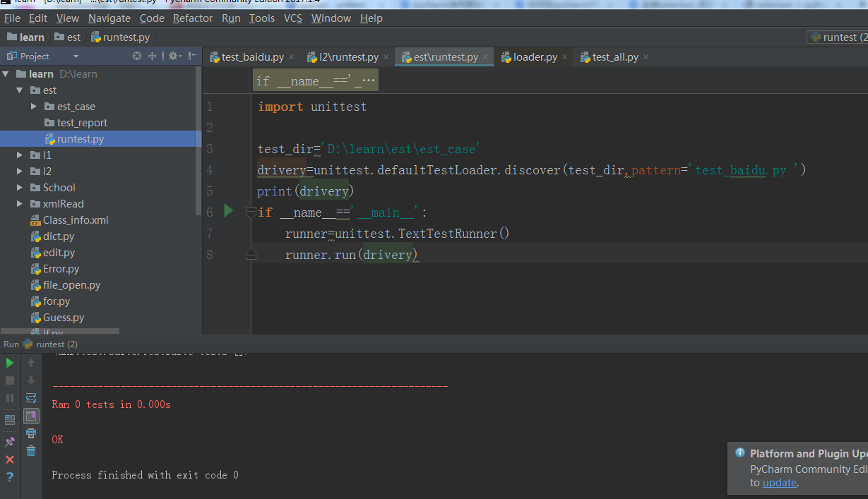
Task: Run the main block via the gutter arrow
Action: coord(228,210)
